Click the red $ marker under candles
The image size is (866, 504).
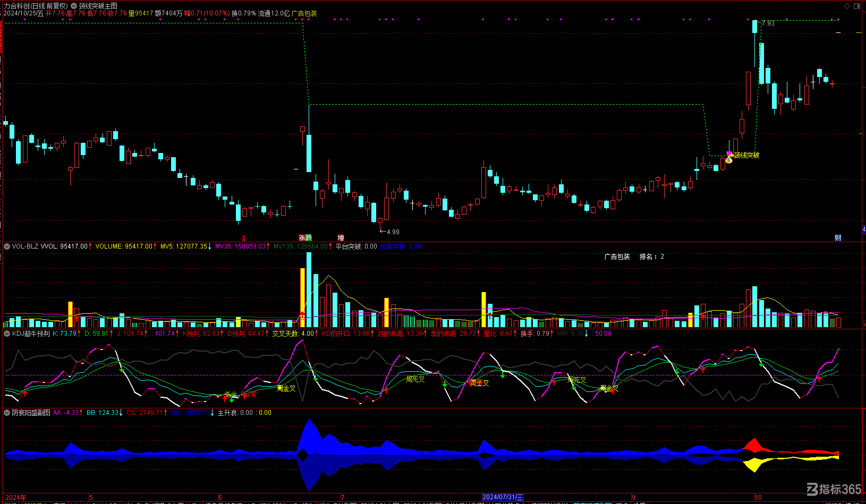click(244, 238)
